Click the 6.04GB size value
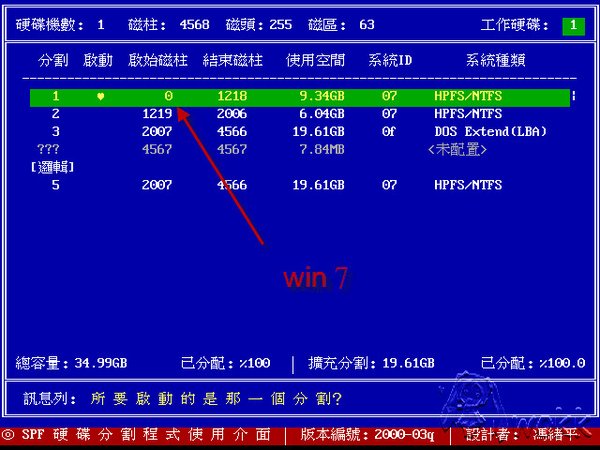The image size is (600, 450). [x=322, y=114]
